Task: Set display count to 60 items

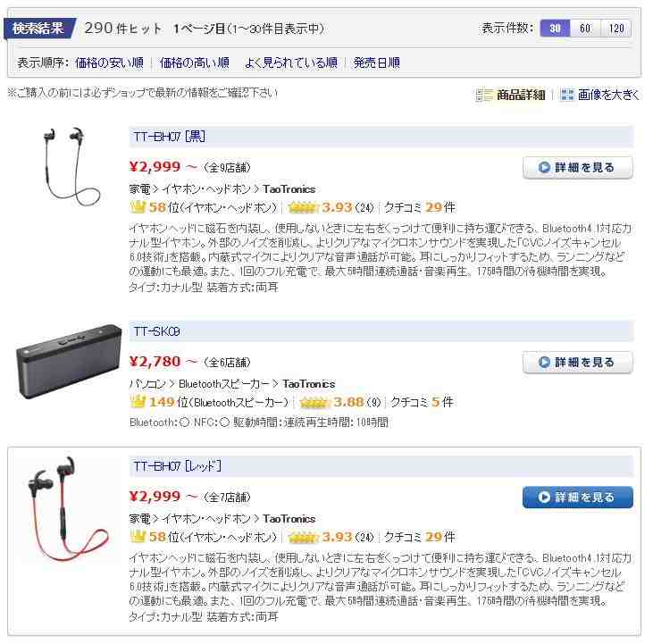Action: (585, 29)
